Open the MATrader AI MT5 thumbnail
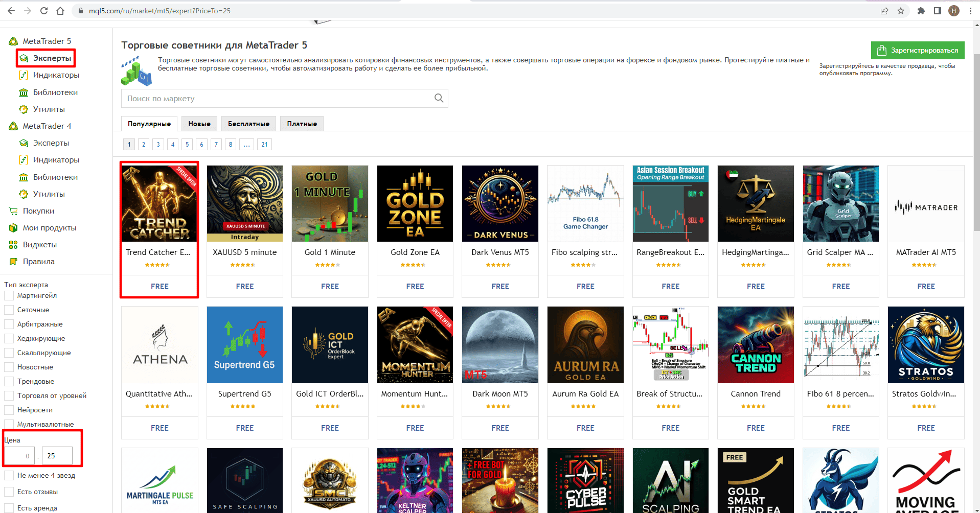This screenshot has height=513, width=980. [x=926, y=203]
